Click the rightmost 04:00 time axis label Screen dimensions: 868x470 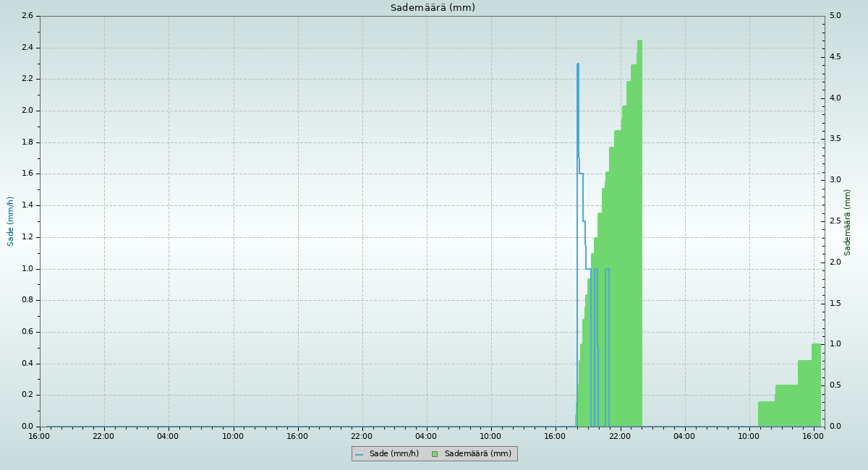(x=684, y=436)
